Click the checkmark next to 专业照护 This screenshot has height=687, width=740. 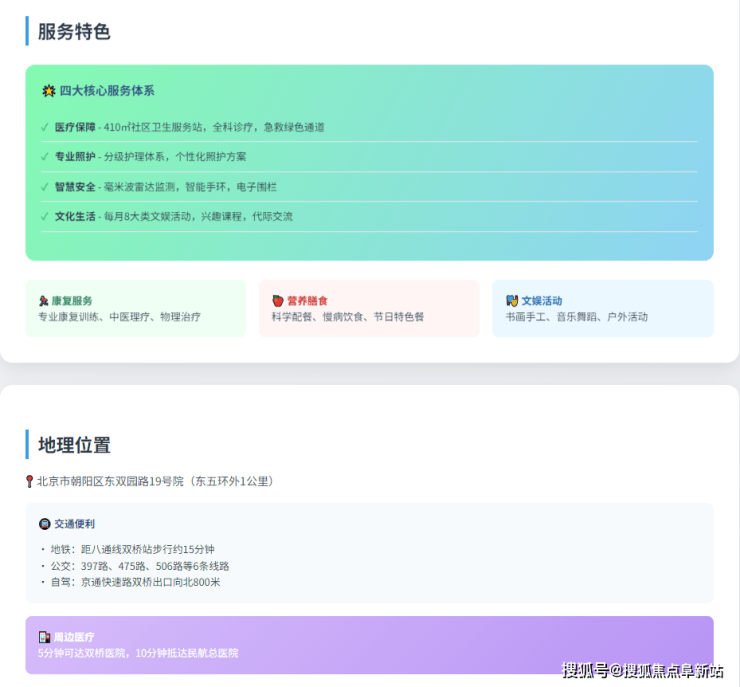point(44,157)
